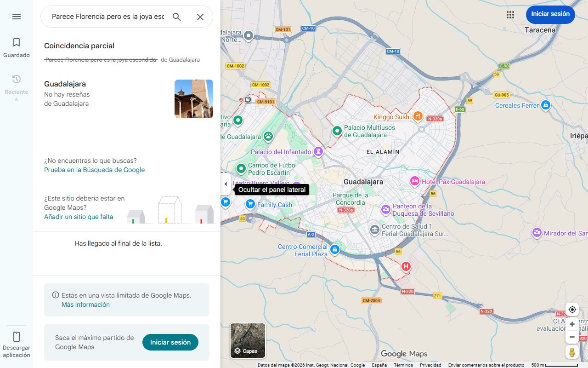Open the Privacidad footer menu item
Screen dimensions: 588x368
coord(430,364)
